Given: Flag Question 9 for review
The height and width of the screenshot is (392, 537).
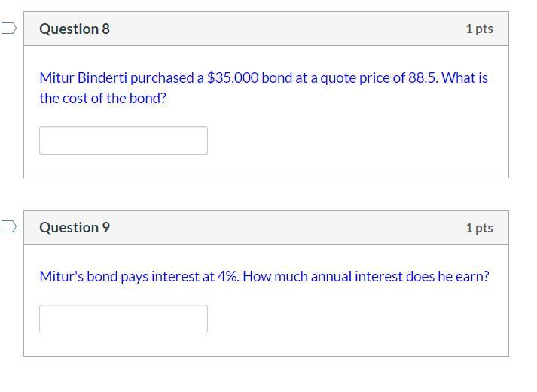Looking at the screenshot, I should [8, 226].
